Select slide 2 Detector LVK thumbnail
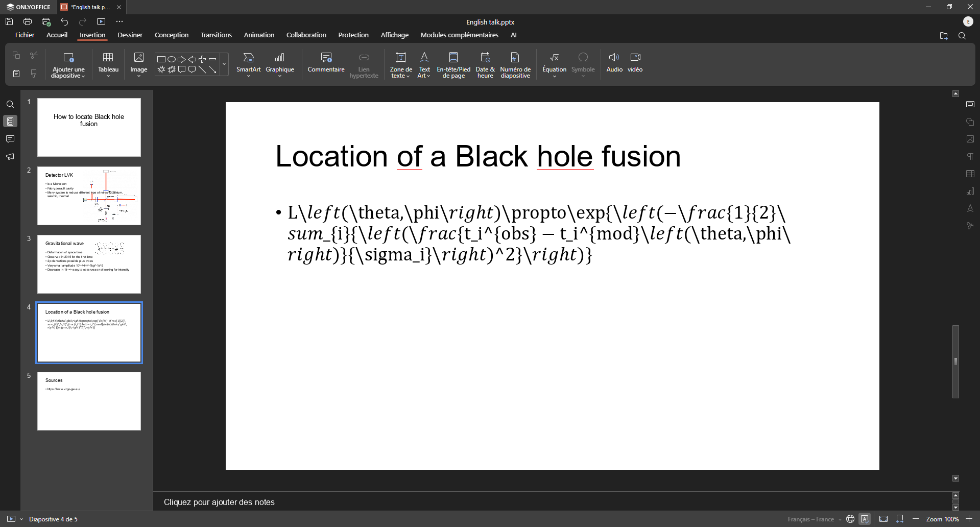This screenshot has height=527, width=980. pos(89,196)
